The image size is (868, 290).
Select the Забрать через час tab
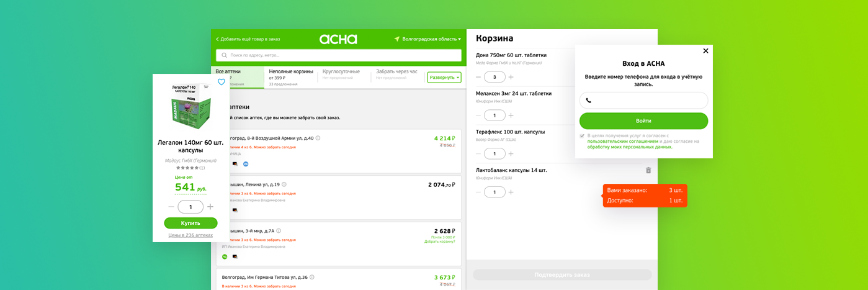(x=398, y=75)
